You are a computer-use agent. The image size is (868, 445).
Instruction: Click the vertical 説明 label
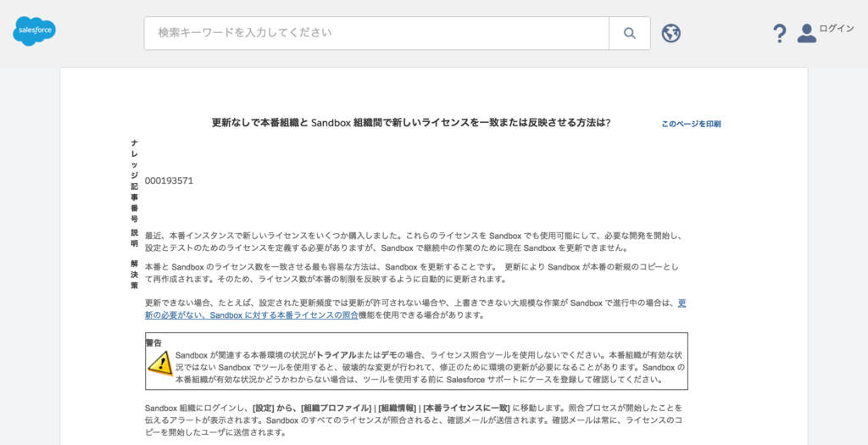135,238
